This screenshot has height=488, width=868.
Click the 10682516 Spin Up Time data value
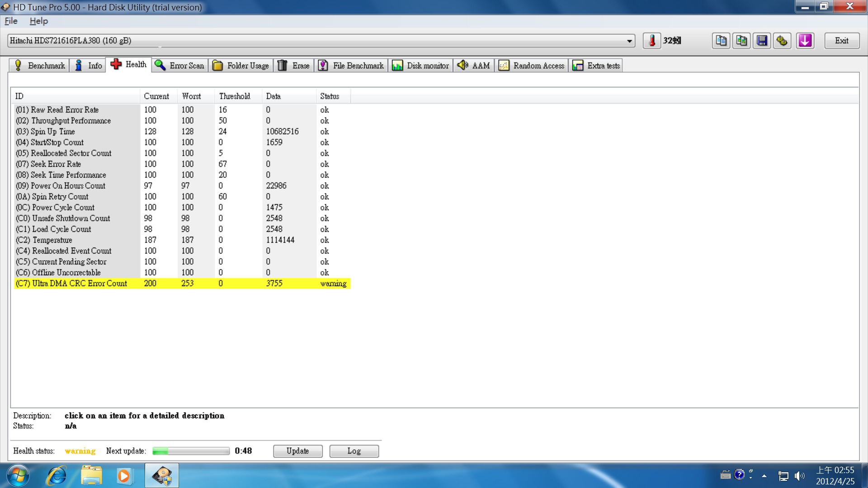[x=282, y=131]
